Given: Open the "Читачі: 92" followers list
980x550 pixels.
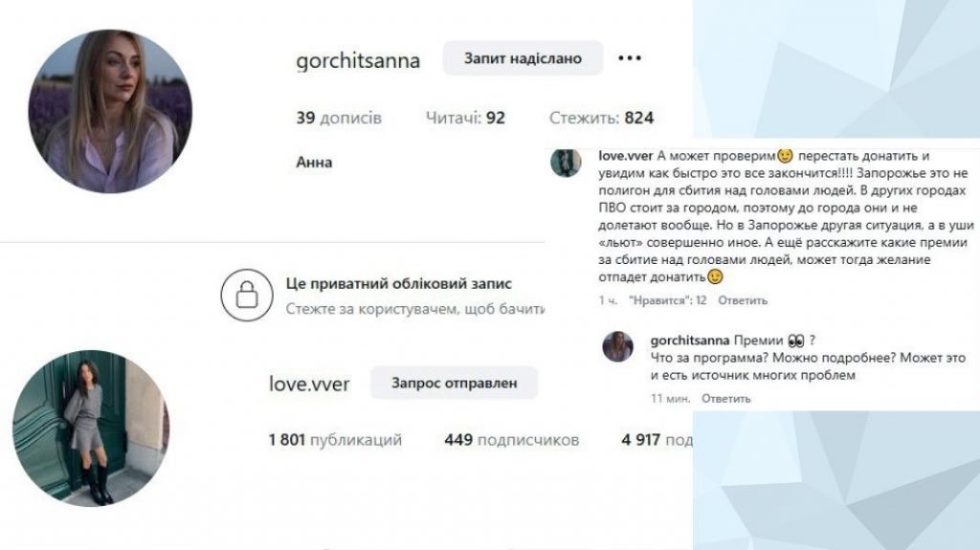Looking at the screenshot, I should (x=465, y=118).
